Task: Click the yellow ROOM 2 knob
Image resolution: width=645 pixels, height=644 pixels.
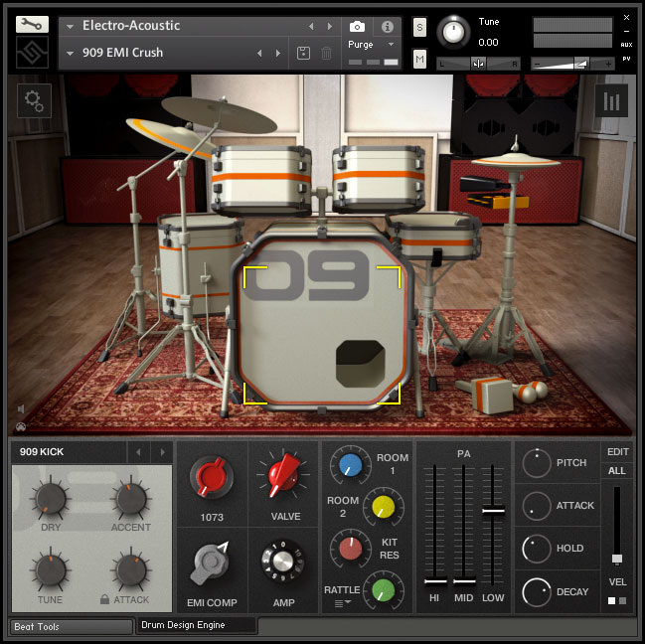Action: (x=383, y=507)
